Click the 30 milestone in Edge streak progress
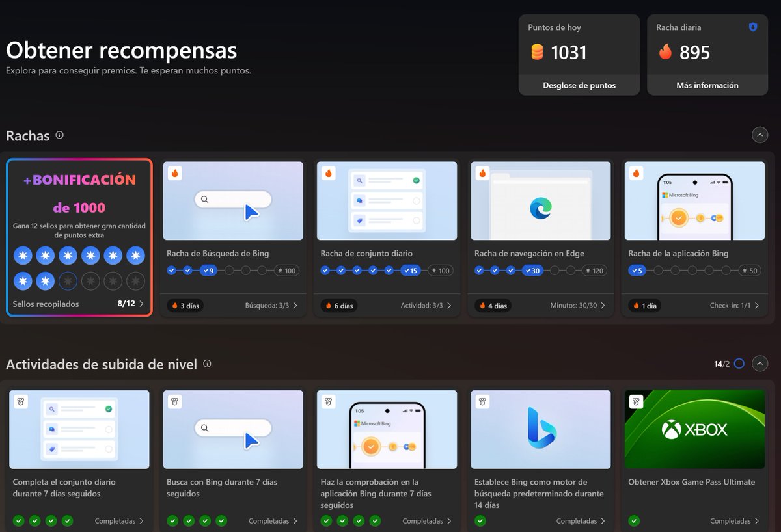This screenshot has width=781, height=532. click(532, 271)
